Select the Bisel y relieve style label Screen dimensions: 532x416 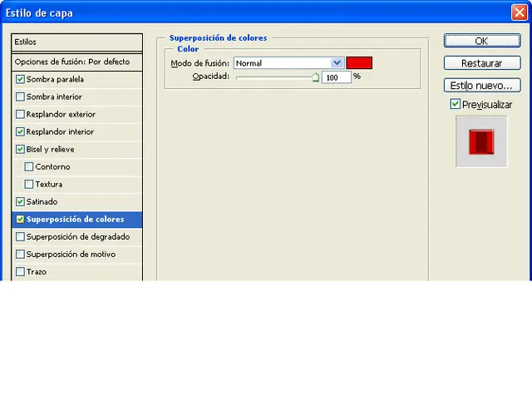[x=50, y=150]
